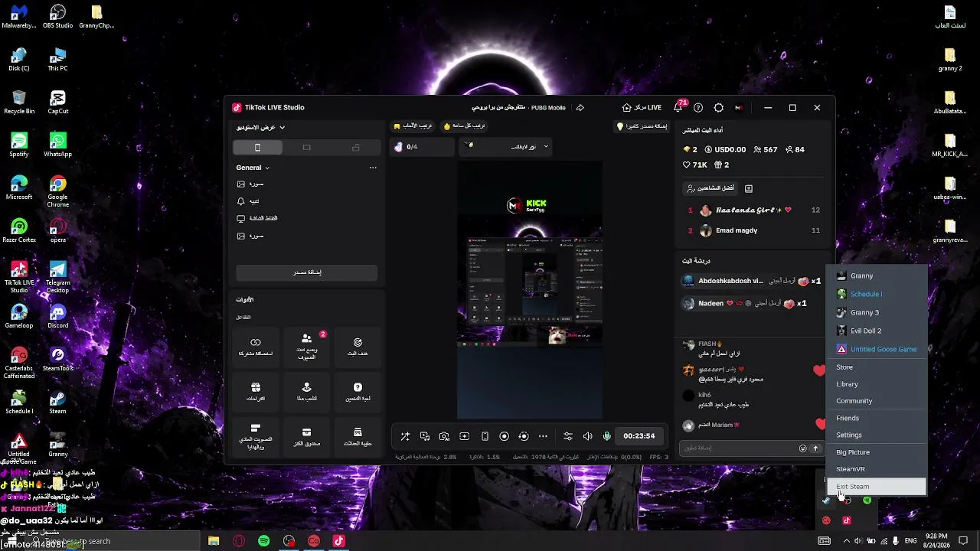This screenshot has height=551, width=980.
Task: Open the General scene three-dot menu
Action: (373, 168)
